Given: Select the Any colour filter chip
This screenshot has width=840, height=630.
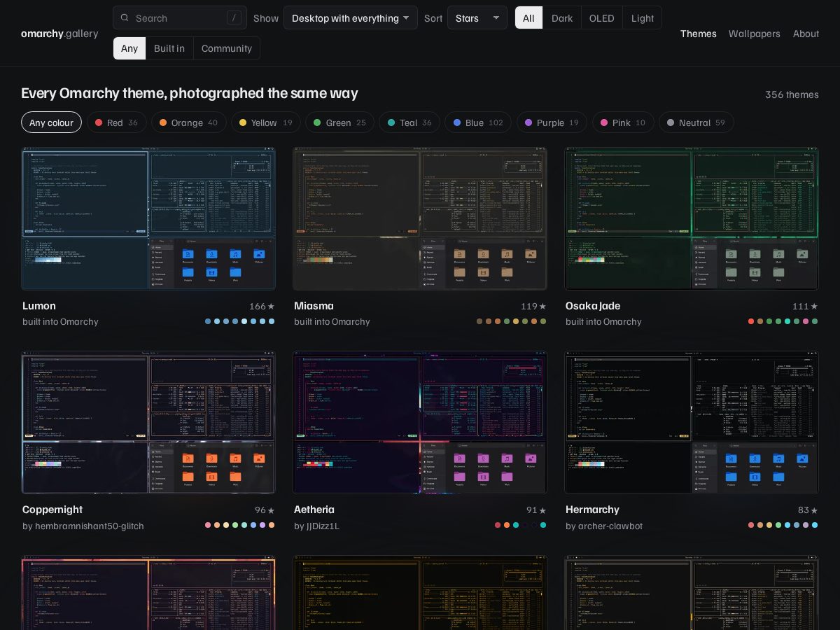Looking at the screenshot, I should [51, 122].
